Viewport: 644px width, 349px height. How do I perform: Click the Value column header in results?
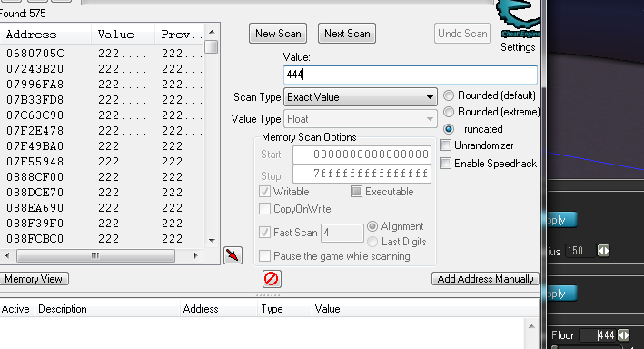click(123, 35)
